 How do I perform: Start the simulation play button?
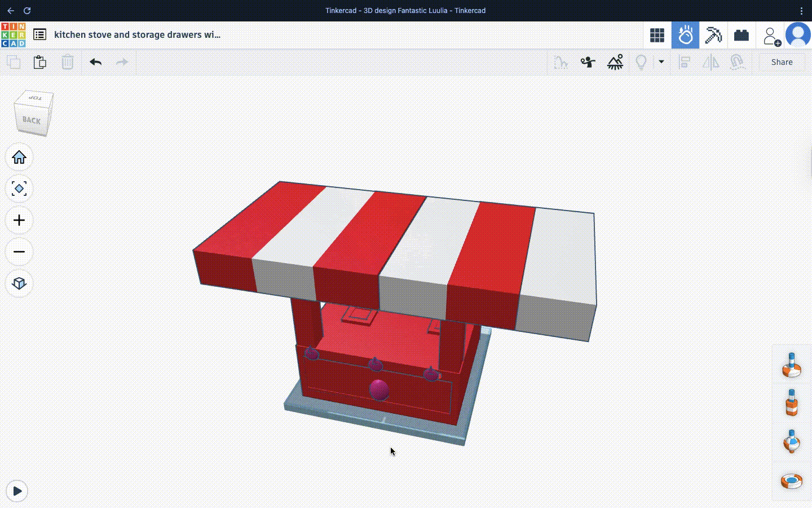click(x=17, y=491)
